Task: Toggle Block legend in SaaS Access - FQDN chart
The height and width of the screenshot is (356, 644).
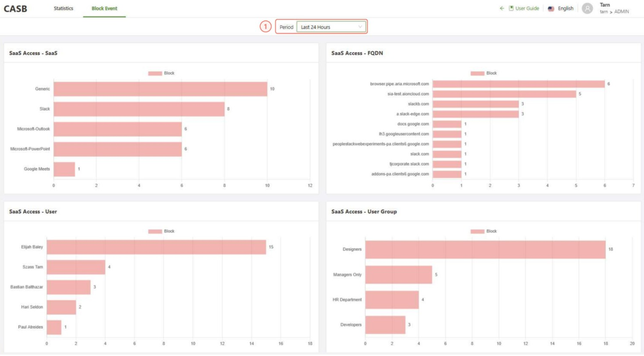Action: click(x=483, y=73)
